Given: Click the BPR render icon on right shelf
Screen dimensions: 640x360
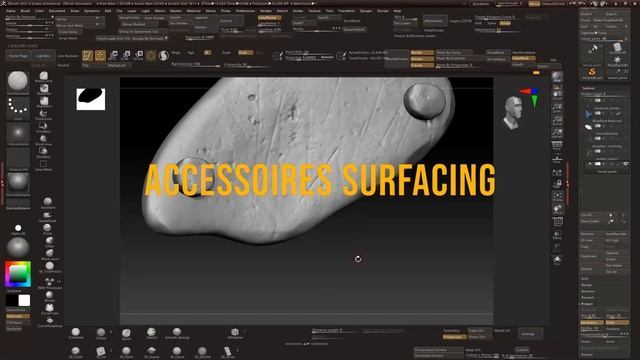Looking at the screenshot, I should point(557,78).
